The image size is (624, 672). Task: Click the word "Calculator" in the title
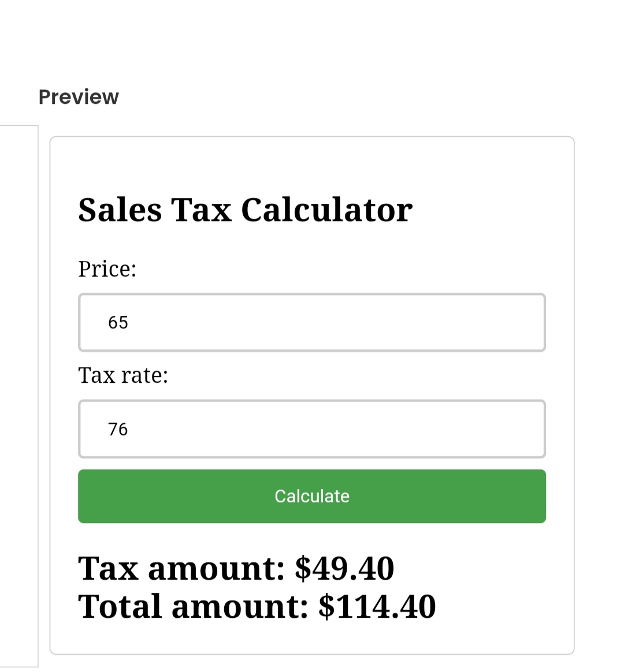[x=326, y=210]
